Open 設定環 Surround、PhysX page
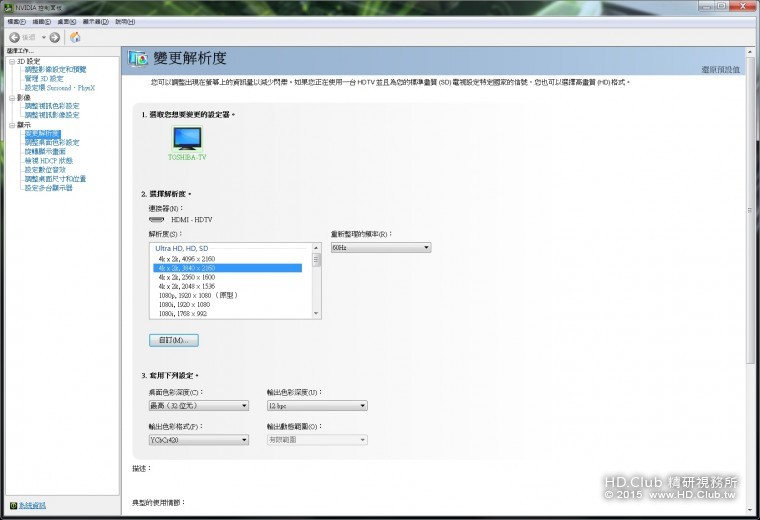Screen dimensions: 760x520 tap(60, 88)
